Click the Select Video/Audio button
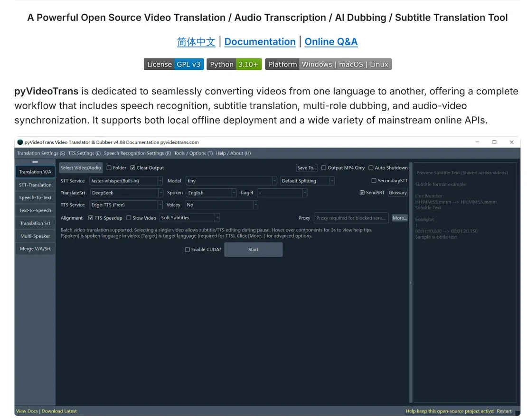This screenshot has width=527, height=420. click(81, 168)
